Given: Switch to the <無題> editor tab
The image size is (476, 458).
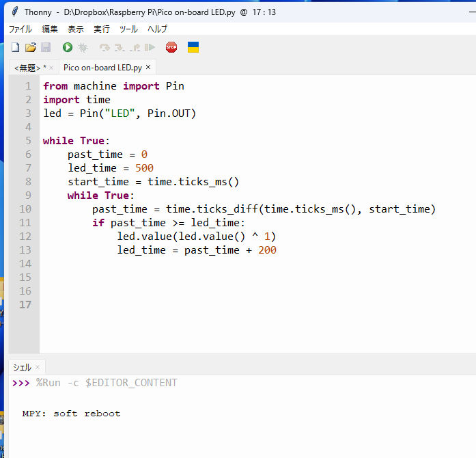Looking at the screenshot, I should 29,67.
